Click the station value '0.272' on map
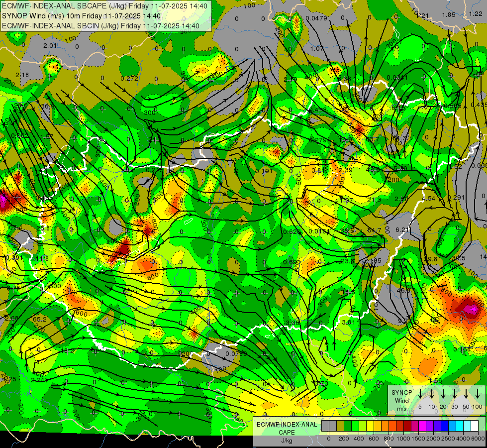487x448 pixels. 129,78
